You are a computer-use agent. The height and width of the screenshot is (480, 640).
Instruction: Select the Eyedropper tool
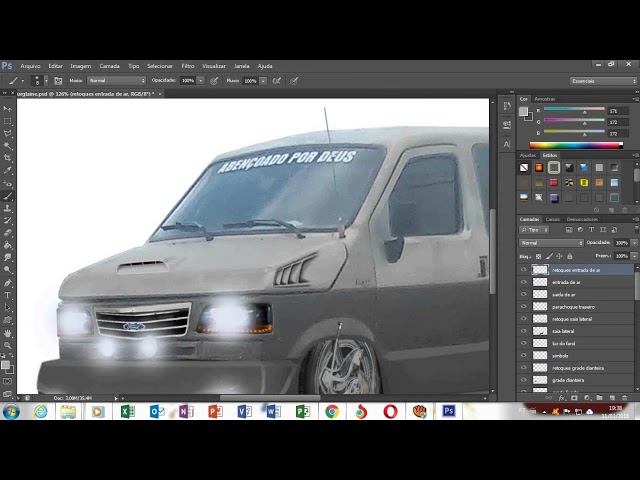pos(7,170)
